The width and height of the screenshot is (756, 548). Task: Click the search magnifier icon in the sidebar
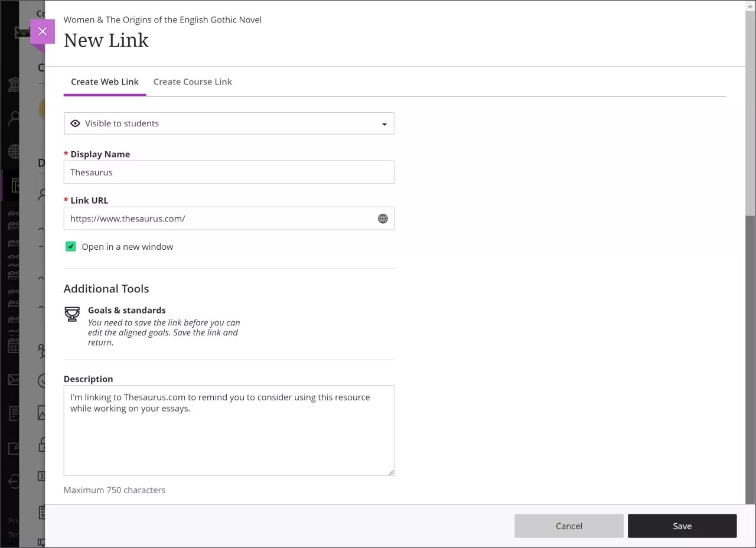click(13, 118)
